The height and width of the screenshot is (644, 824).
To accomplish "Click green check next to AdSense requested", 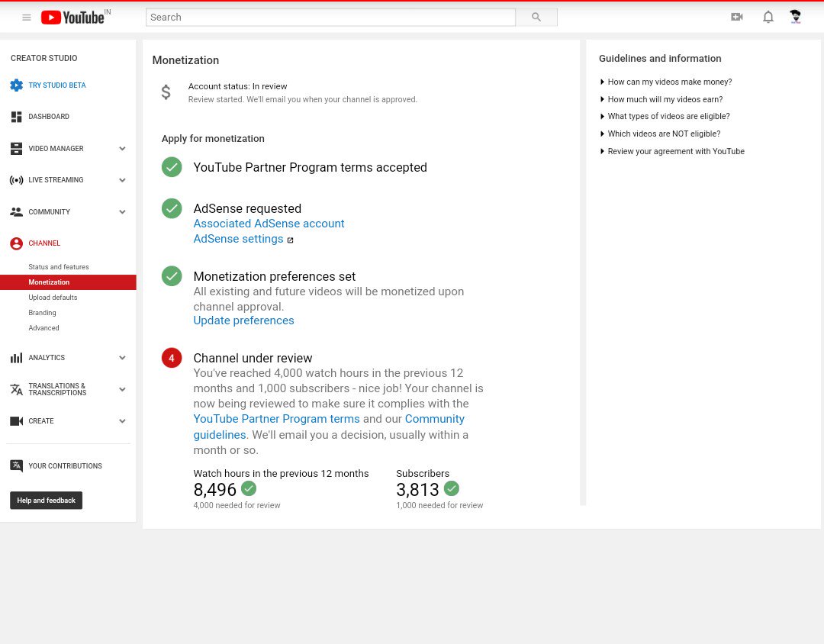I will tap(172, 209).
